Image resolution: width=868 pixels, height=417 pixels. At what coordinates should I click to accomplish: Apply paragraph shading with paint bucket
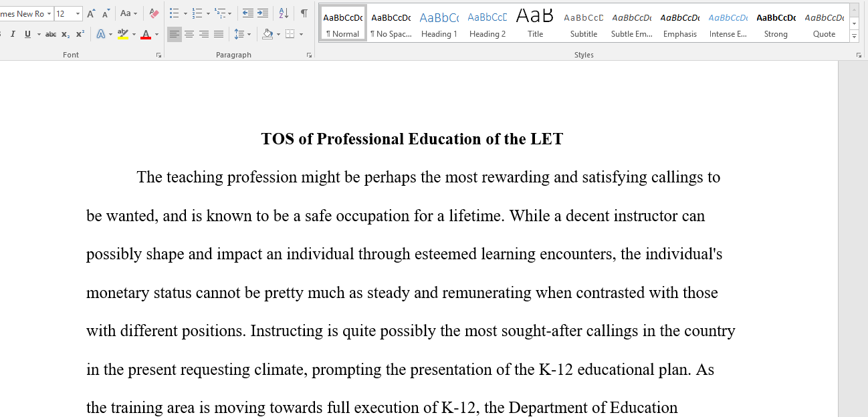267,34
